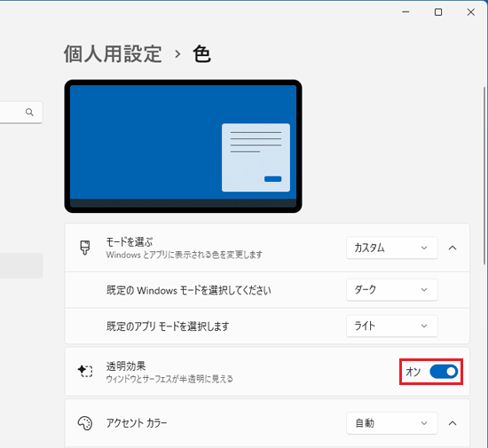The width and height of the screenshot is (488, 448).
Task: Click the 透明効果 row title
Action: (126, 365)
